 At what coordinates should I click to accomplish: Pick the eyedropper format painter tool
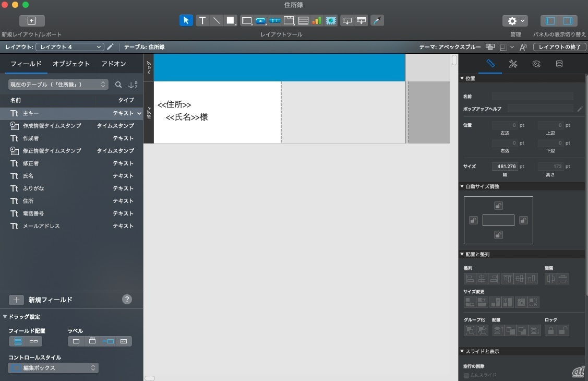point(377,20)
